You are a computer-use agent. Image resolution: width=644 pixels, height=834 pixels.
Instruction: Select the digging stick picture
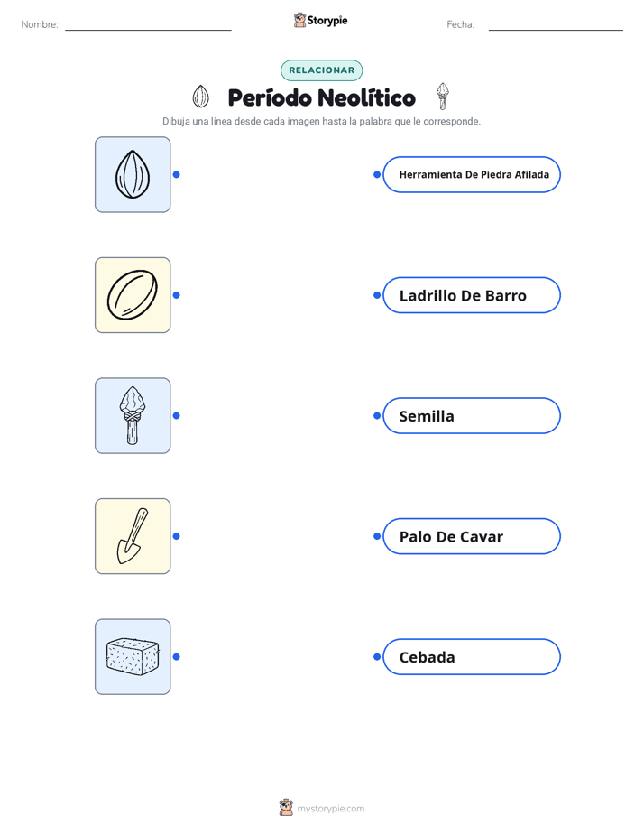[x=133, y=536]
